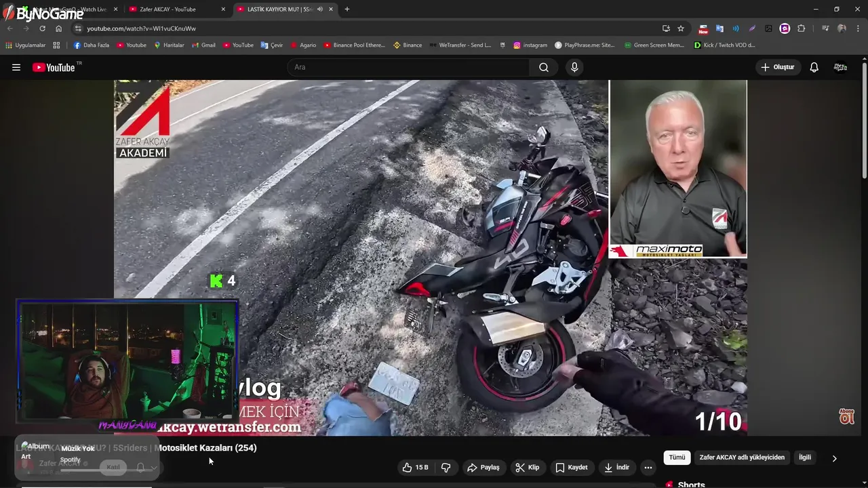Go back with Chrome's back arrow

pos(9,28)
